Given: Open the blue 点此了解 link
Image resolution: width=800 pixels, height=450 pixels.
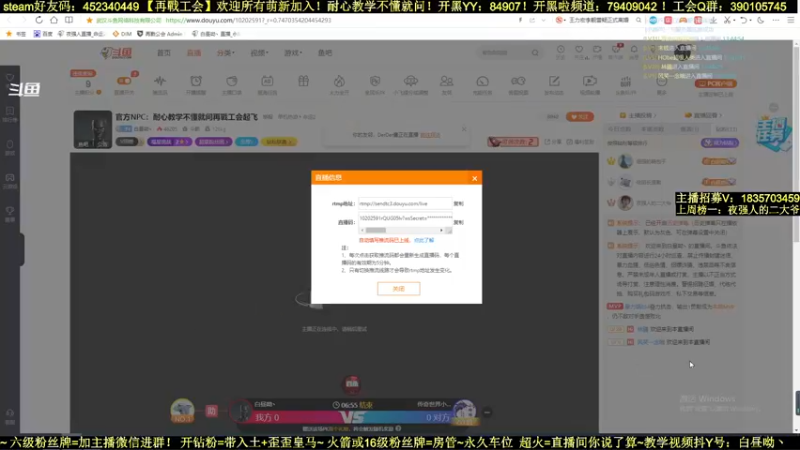Looking at the screenshot, I should click(x=424, y=240).
